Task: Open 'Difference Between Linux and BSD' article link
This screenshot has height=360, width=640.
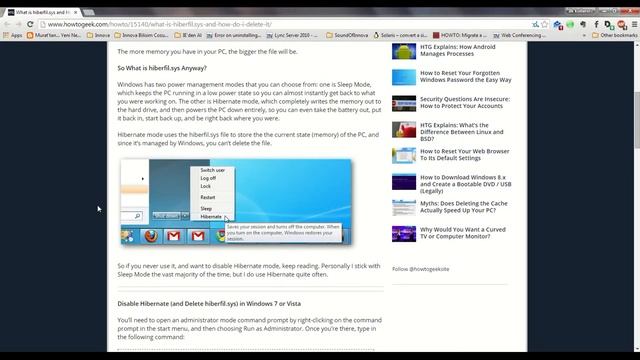Action: [x=462, y=132]
